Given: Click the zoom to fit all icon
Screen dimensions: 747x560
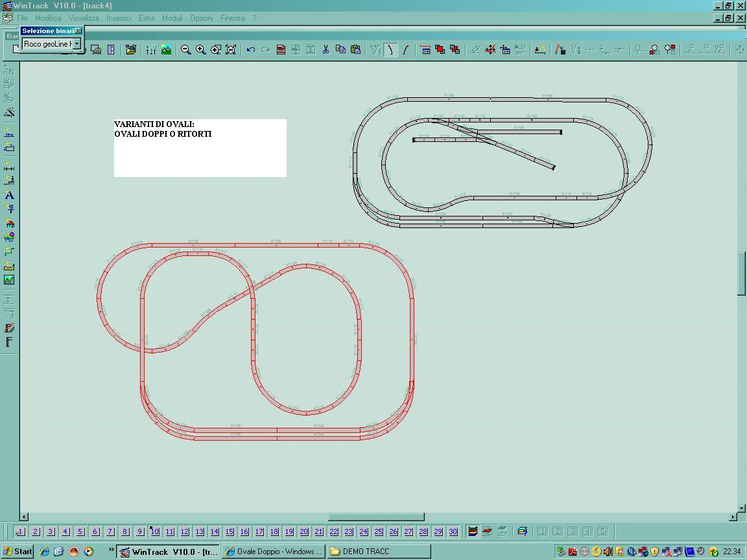Looking at the screenshot, I should click(231, 49).
